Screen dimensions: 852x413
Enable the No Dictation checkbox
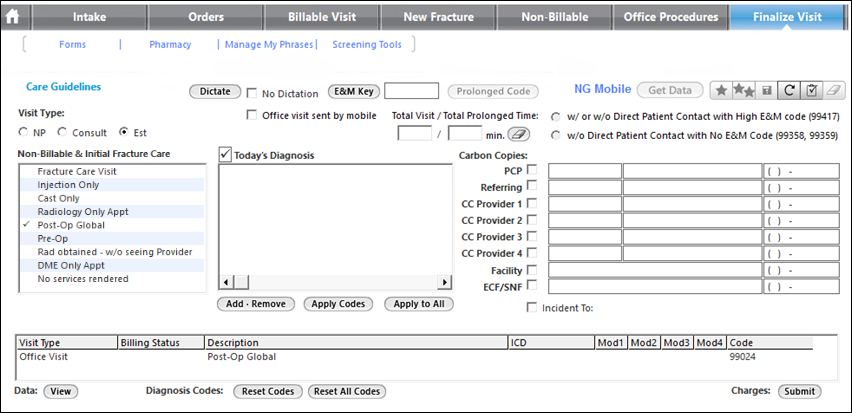[252, 93]
